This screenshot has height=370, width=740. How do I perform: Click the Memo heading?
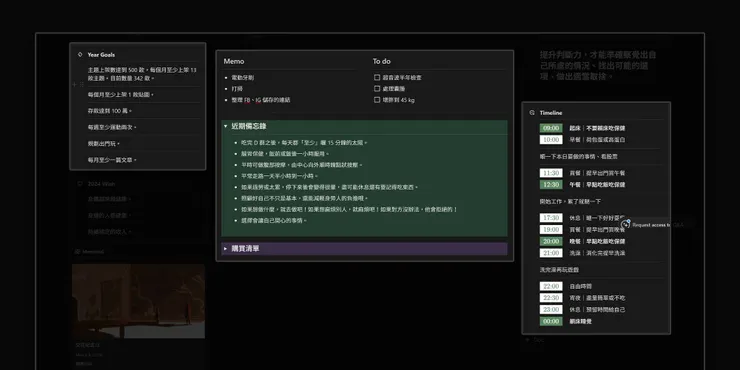click(234, 61)
